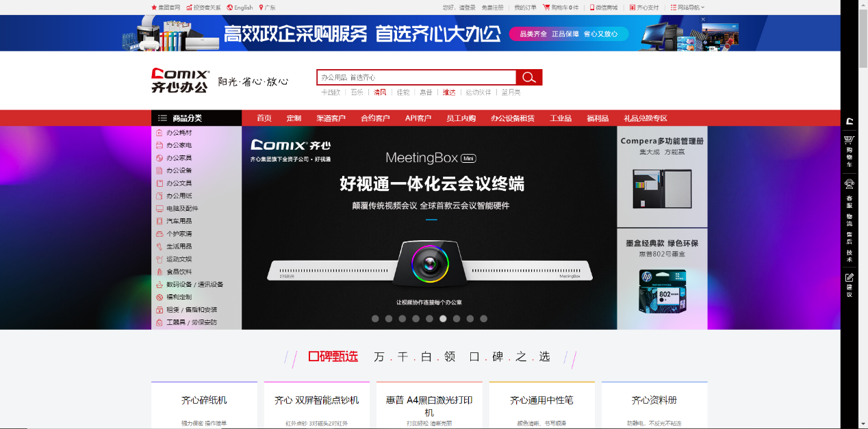Switch the site to English
This screenshot has height=429, width=868.
click(240, 8)
